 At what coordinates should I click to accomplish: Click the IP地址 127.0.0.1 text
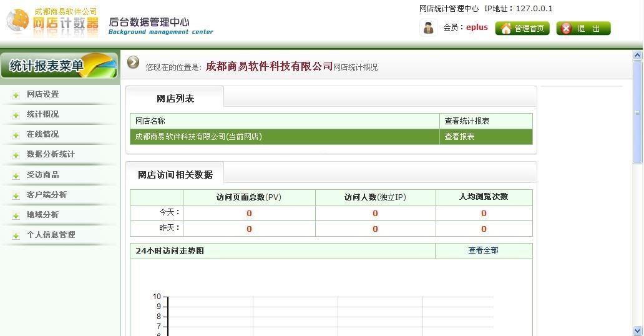(519, 9)
